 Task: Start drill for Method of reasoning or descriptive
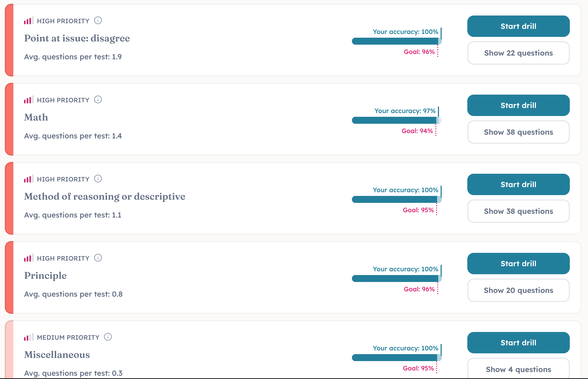(518, 184)
